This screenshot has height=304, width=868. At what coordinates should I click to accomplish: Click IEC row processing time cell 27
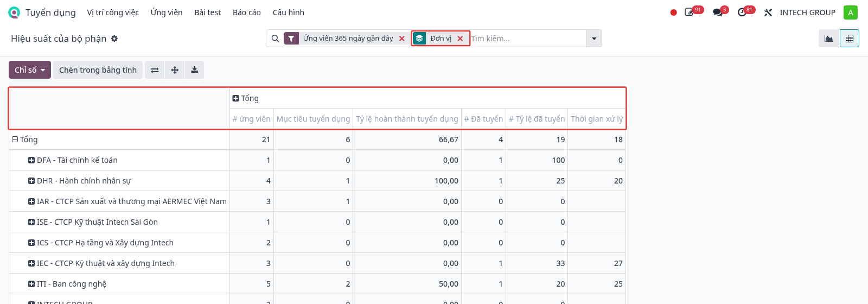click(x=597, y=263)
